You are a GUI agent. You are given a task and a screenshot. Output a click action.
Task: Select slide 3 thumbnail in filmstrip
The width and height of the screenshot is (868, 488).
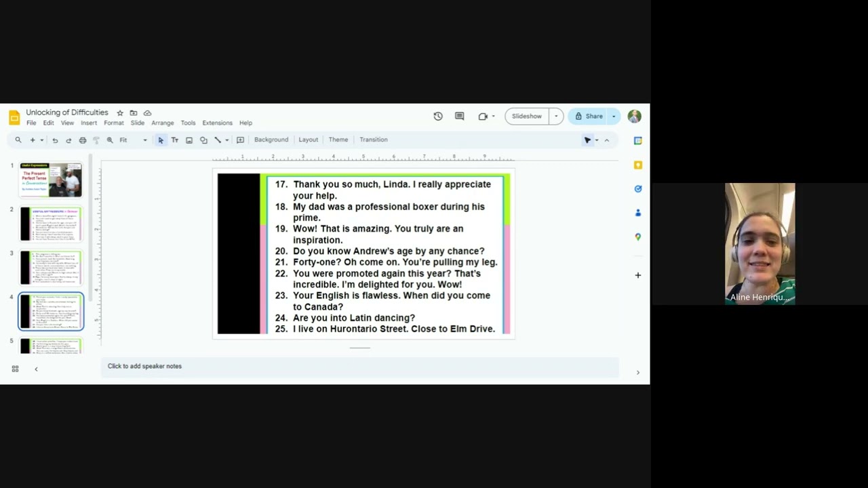pyautogui.click(x=51, y=268)
